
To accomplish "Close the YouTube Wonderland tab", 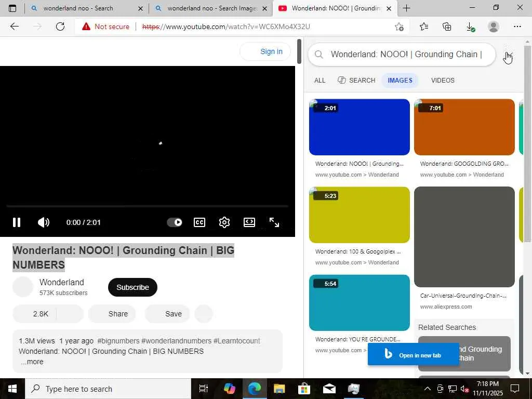I will pos(389,8).
